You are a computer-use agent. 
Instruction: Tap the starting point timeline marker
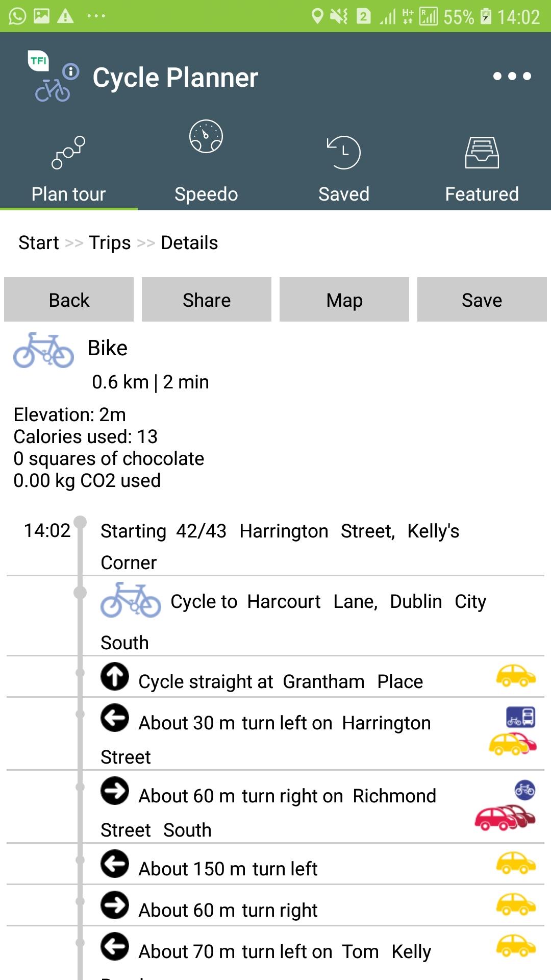click(x=80, y=522)
